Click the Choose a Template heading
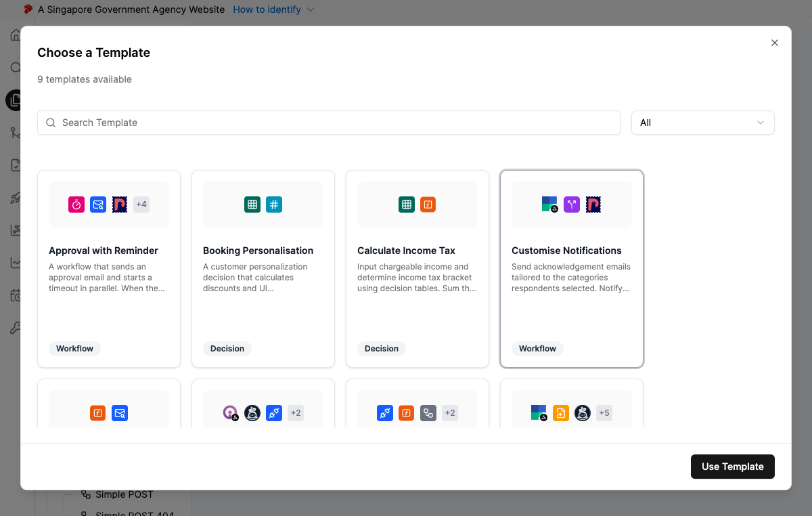Image resolution: width=812 pixels, height=516 pixels. click(94, 53)
